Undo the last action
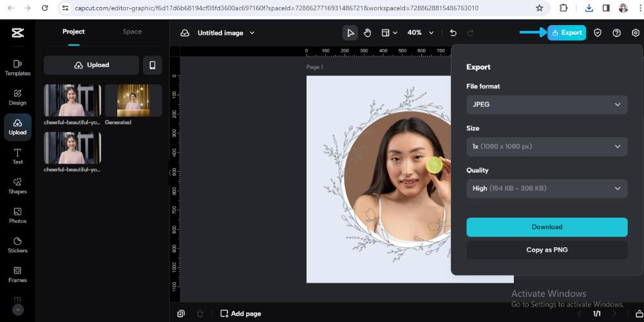This screenshot has height=322, width=644. pos(453,33)
